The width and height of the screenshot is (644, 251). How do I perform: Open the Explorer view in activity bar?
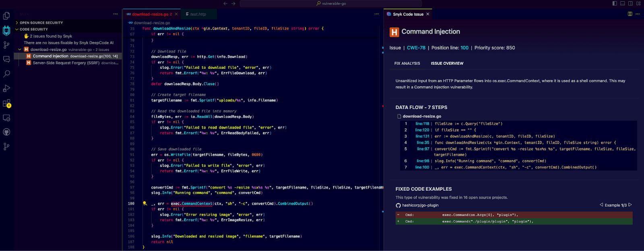[x=6, y=16]
